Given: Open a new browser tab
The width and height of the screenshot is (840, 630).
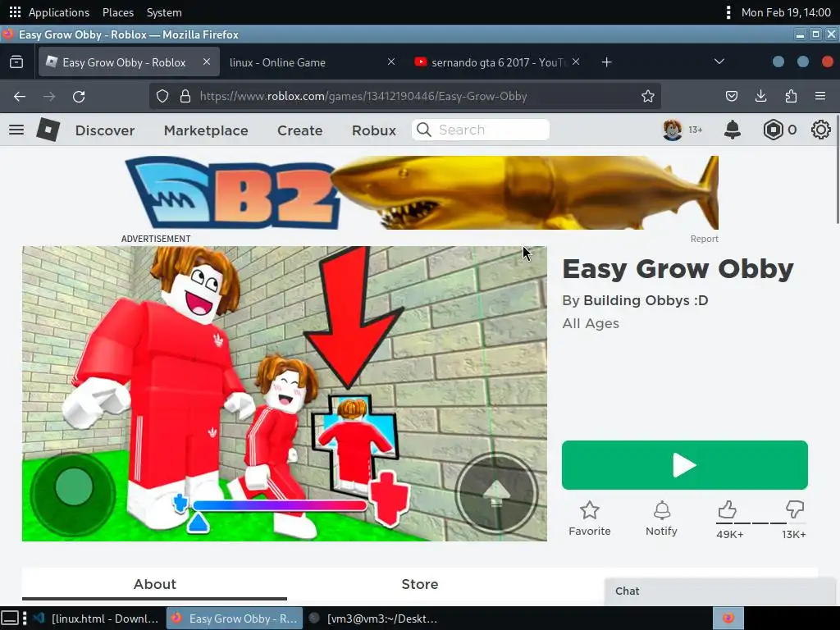Looking at the screenshot, I should (x=606, y=62).
